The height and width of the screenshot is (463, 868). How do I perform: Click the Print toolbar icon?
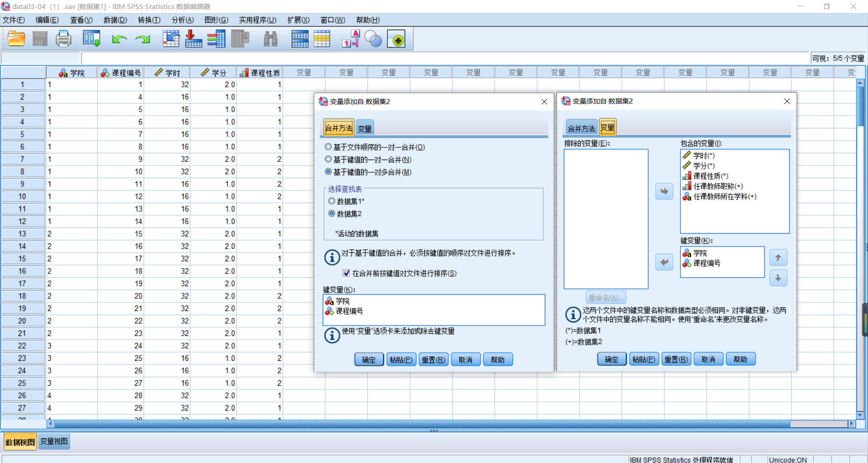point(63,39)
